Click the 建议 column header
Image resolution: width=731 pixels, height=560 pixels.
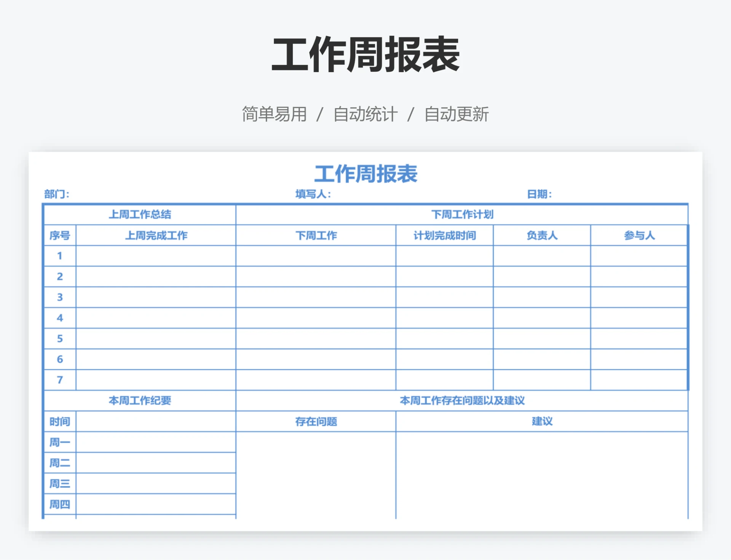[x=542, y=421]
